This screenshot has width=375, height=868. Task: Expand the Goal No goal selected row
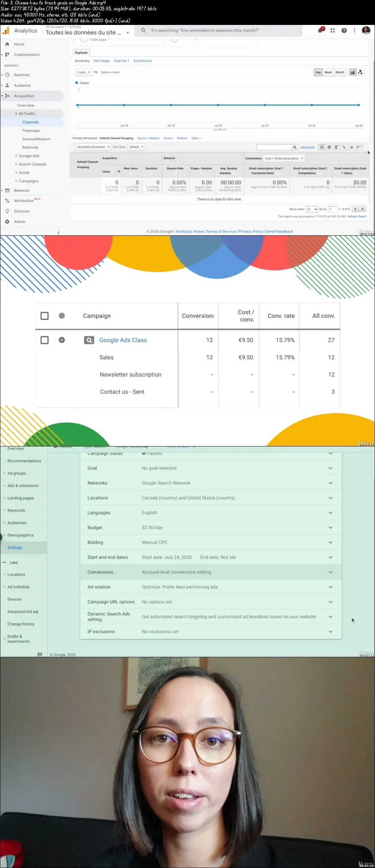tap(211, 468)
